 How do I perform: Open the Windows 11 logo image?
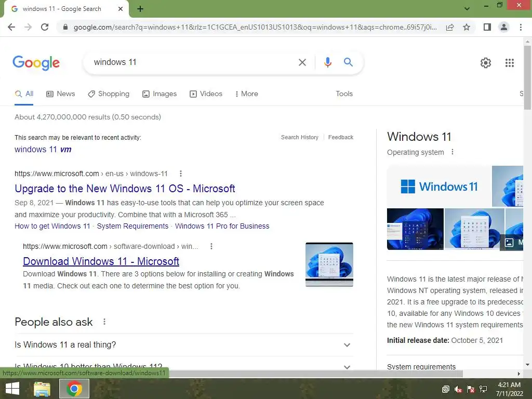tap(439, 187)
